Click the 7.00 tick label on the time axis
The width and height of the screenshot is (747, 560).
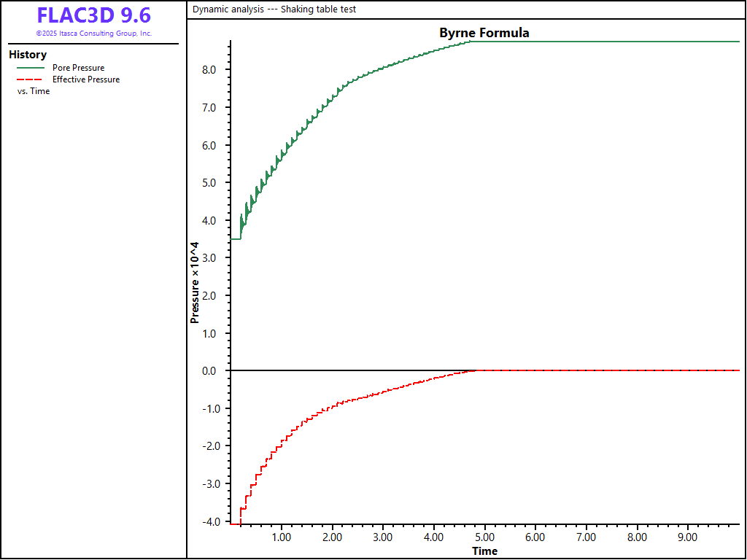coord(586,537)
